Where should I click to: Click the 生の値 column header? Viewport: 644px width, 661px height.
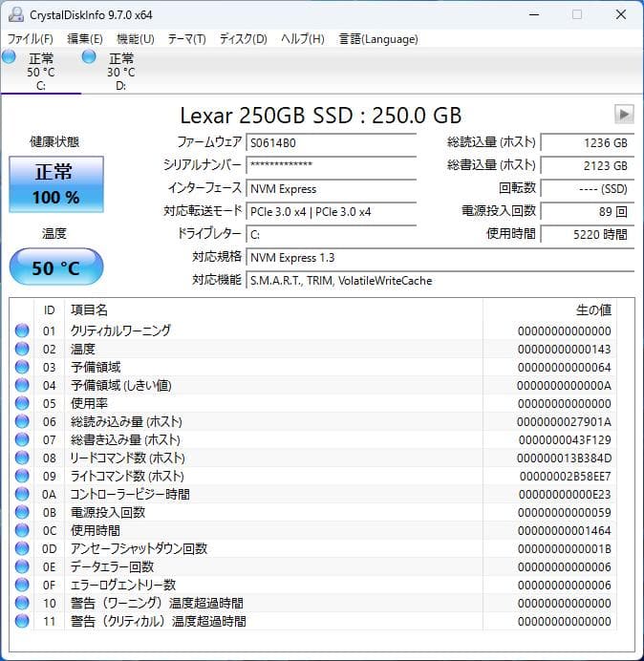[x=549, y=310]
